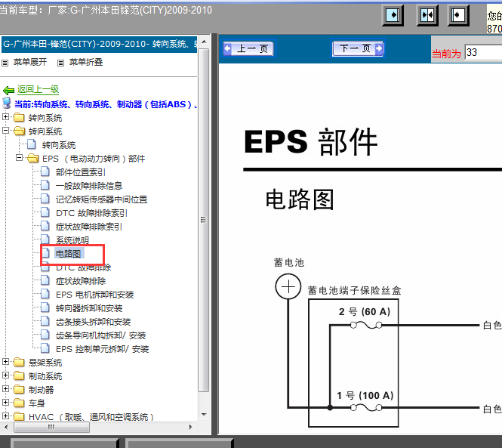Collapse the EPS (电动动力转向) 部件 node
The height and width of the screenshot is (448, 502).
(20, 159)
